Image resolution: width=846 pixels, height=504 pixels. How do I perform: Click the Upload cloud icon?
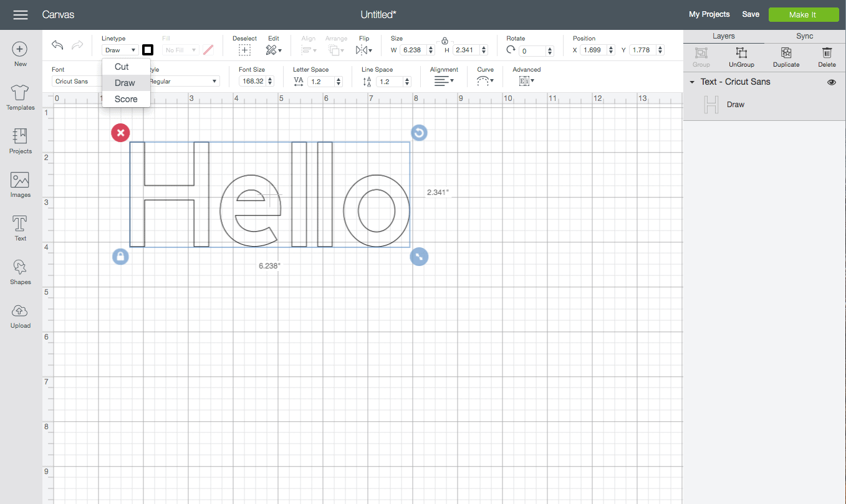pos(20,315)
